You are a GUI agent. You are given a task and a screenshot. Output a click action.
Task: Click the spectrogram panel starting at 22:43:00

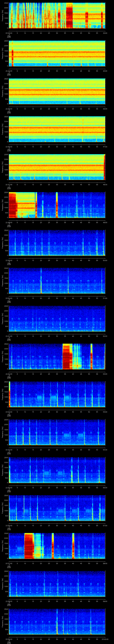[x=57, y=16]
